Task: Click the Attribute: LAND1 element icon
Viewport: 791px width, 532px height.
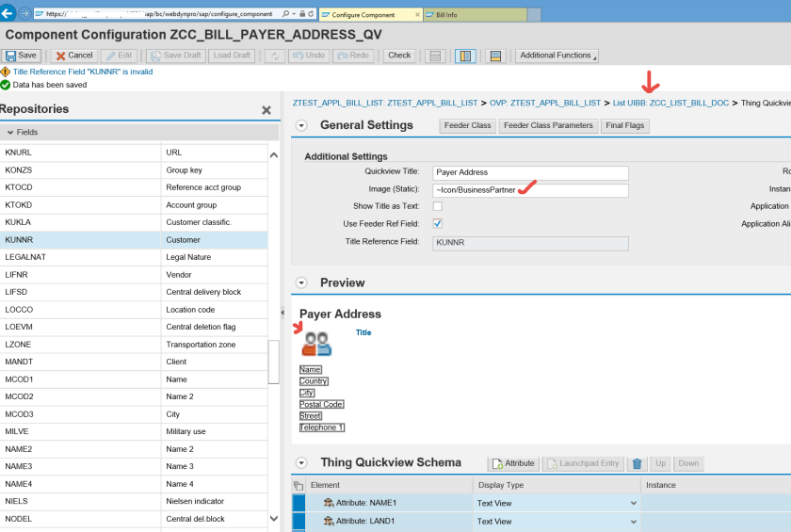Action: point(329,521)
